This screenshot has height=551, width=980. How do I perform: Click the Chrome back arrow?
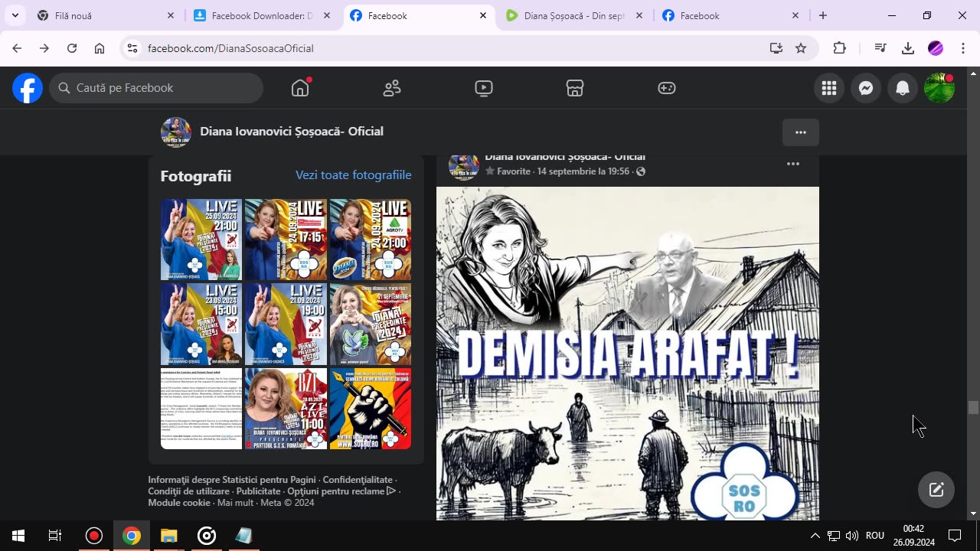click(17, 48)
